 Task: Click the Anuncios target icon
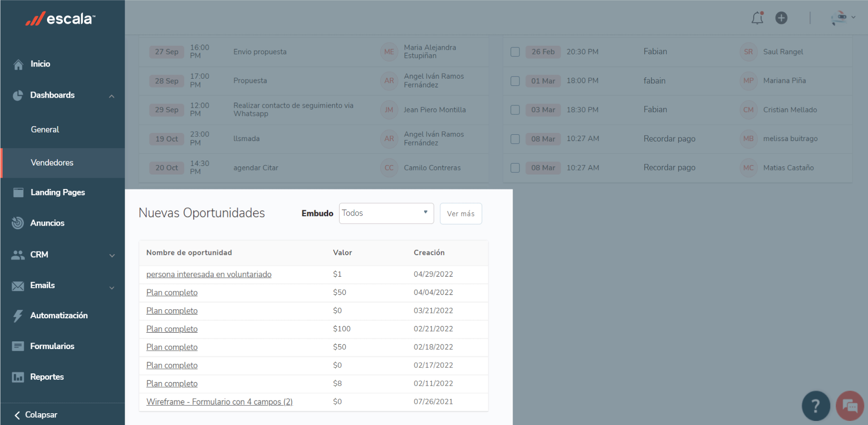click(18, 223)
